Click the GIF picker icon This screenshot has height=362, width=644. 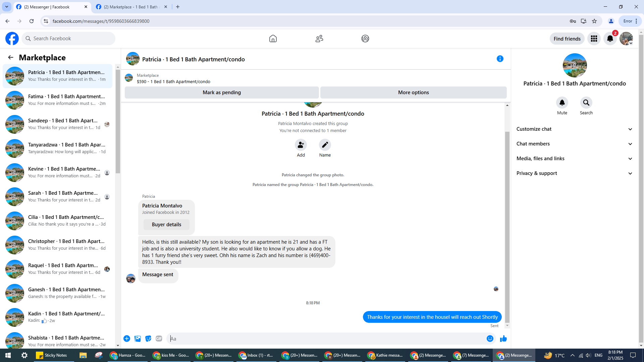tap(159, 339)
